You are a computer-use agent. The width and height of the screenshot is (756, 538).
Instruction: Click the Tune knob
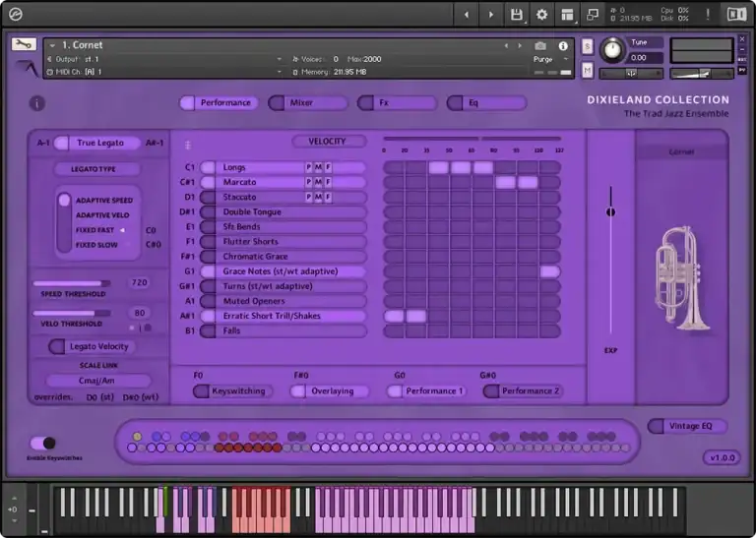612,50
